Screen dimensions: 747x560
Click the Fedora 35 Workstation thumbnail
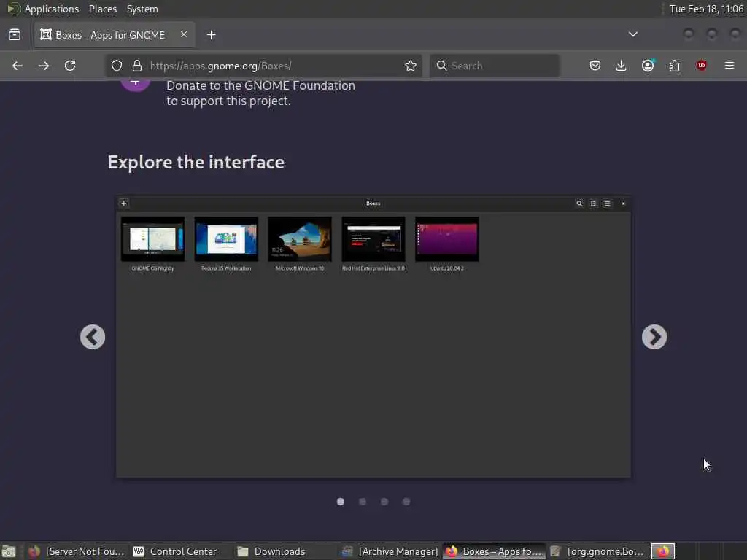click(x=226, y=239)
